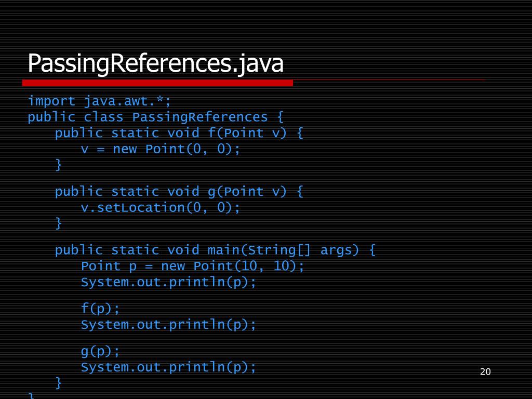The image size is (532, 399).
Task: Click the slide number 20
Action: tap(485, 371)
